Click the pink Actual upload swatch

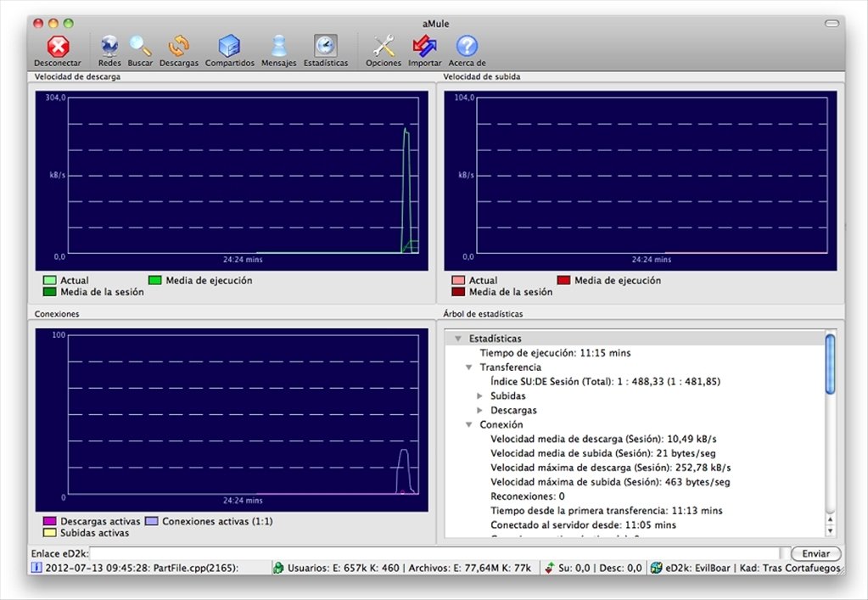tap(458, 280)
